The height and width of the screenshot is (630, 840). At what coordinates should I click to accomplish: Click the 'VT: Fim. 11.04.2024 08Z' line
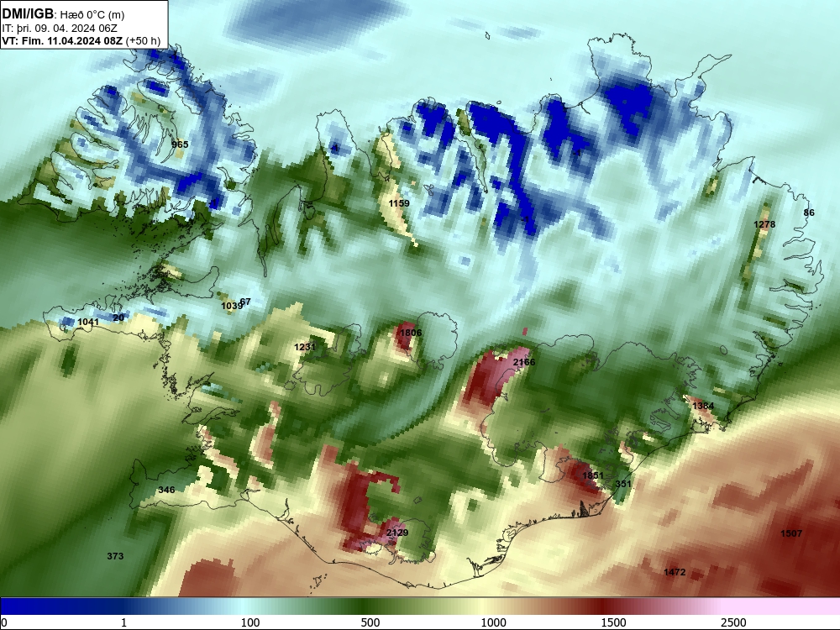coord(63,40)
